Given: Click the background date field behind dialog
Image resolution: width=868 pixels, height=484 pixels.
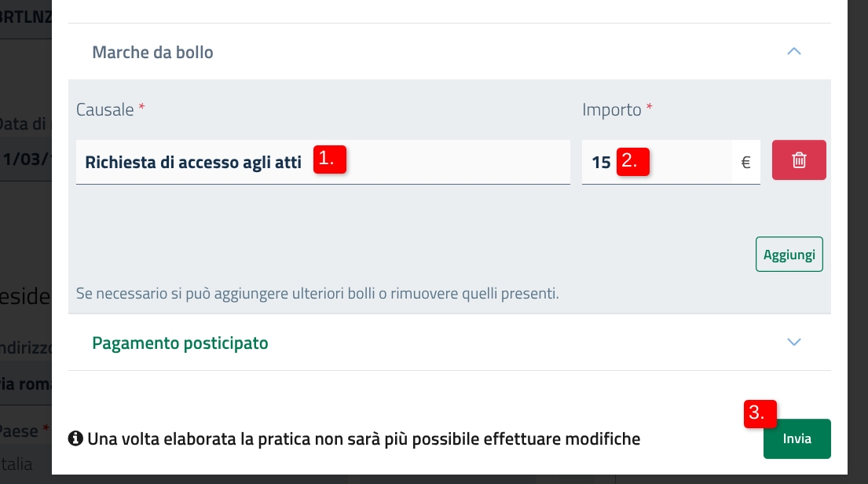Looking at the screenshot, I should [x=25, y=158].
